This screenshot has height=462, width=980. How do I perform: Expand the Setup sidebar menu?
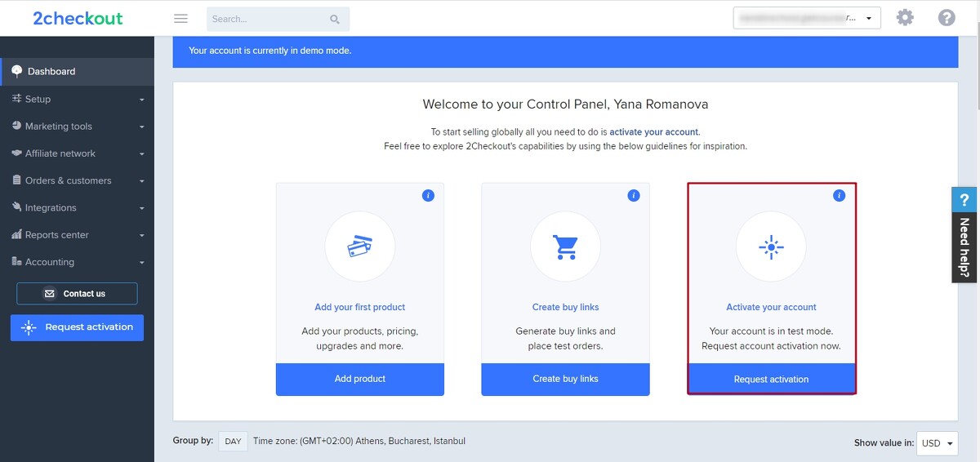point(77,100)
